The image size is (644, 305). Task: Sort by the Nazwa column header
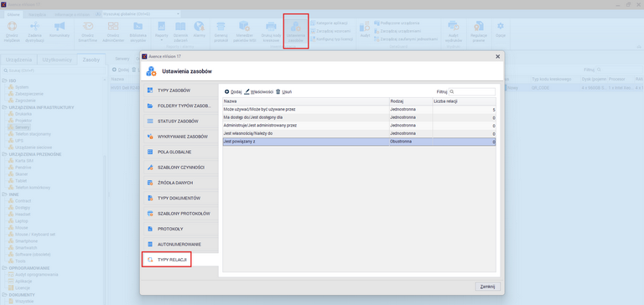pos(306,101)
